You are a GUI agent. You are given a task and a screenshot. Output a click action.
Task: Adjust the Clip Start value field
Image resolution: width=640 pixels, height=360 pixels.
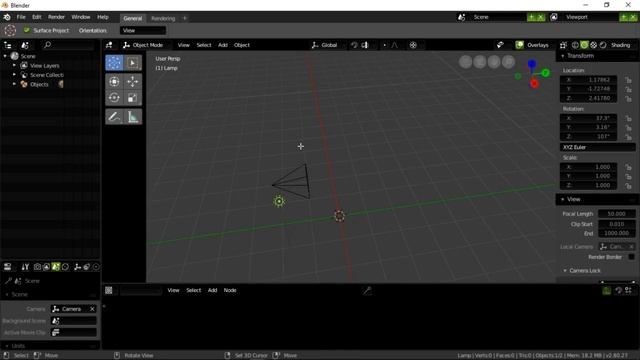[x=616, y=224]
